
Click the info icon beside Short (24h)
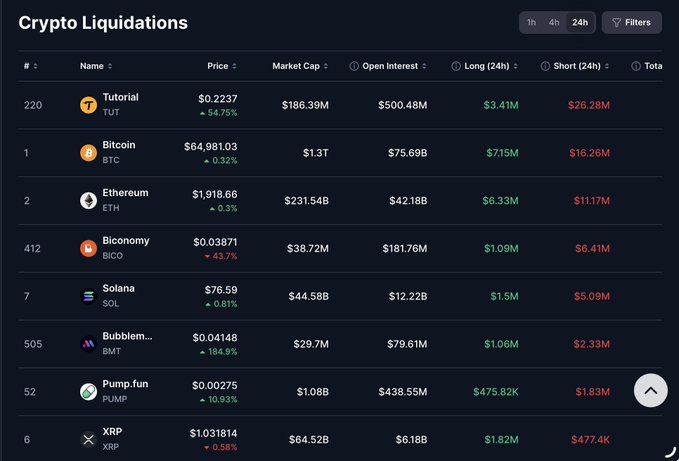545,66
